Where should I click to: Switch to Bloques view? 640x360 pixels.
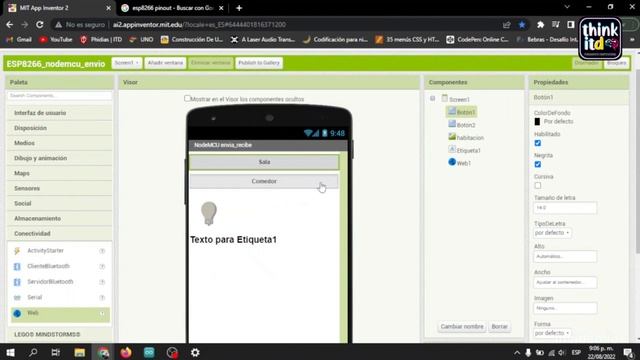[x=616, y=63]
